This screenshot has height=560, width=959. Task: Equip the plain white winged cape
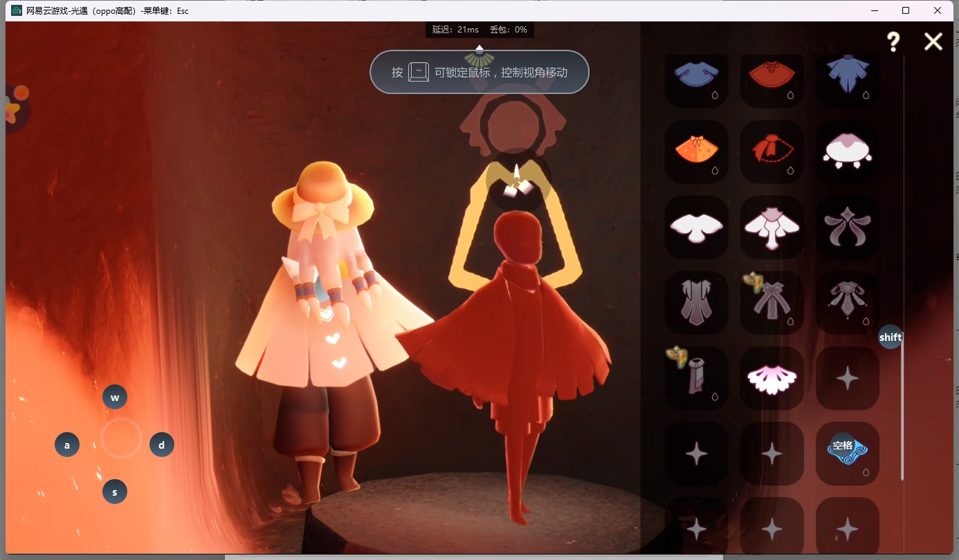tap(696, 227)
